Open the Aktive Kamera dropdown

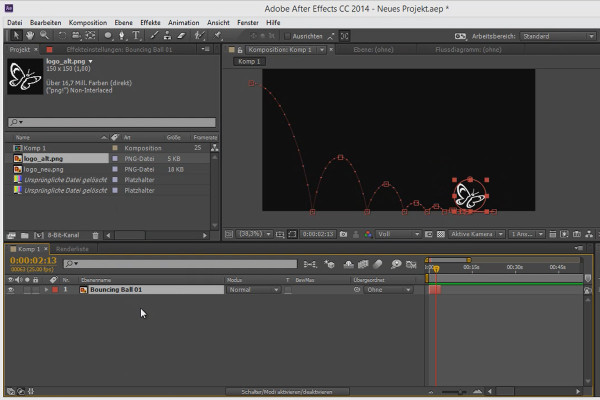[x=476, y=234]
